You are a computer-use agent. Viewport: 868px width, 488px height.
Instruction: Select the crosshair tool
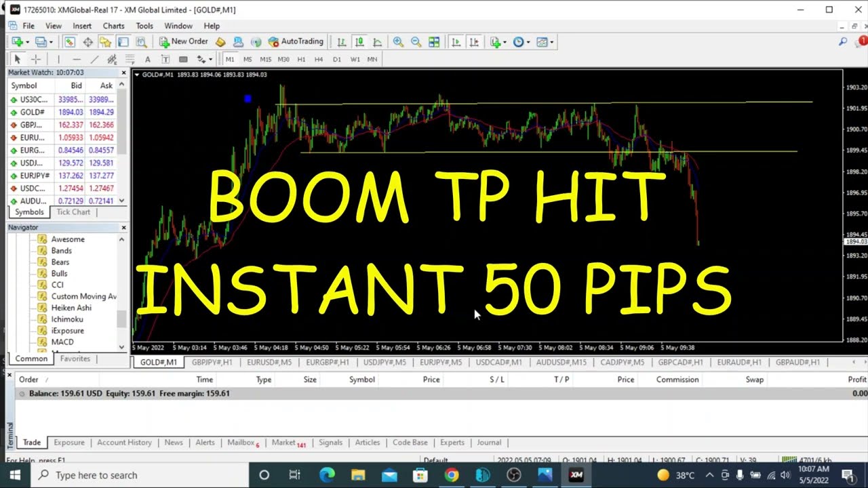(36, 60)
